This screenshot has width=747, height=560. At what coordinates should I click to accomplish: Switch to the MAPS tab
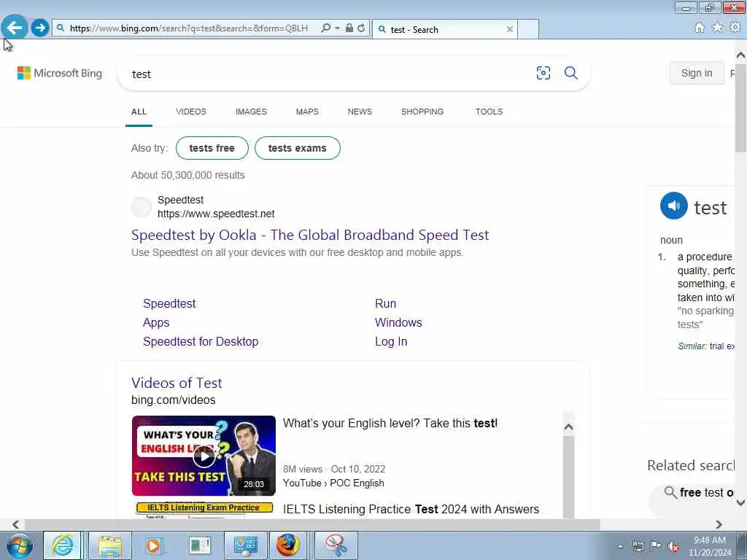click(307, 112)
